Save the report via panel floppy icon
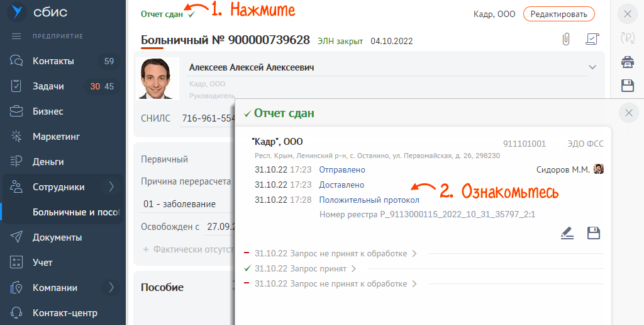The image size is (644, 325). click(594, 233)
